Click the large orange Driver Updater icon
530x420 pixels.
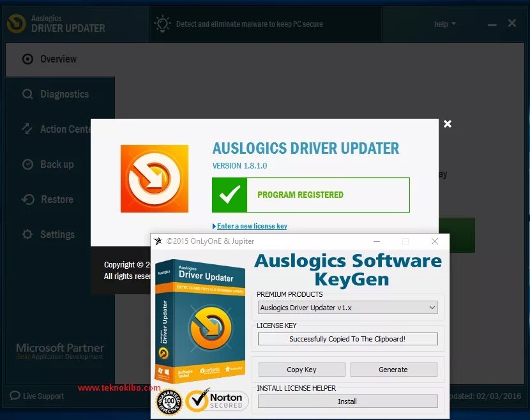tap(155, 179)
